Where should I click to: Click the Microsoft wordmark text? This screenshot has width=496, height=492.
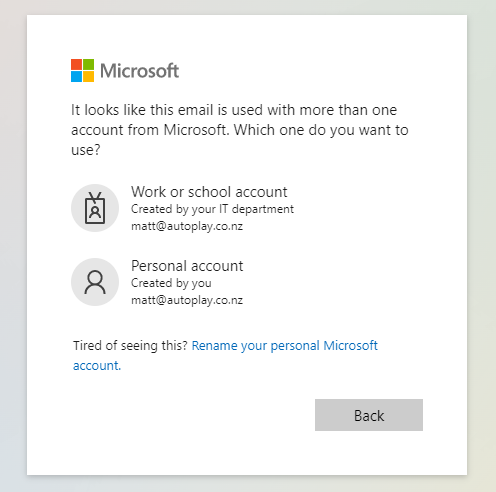[x=140, y=71]
